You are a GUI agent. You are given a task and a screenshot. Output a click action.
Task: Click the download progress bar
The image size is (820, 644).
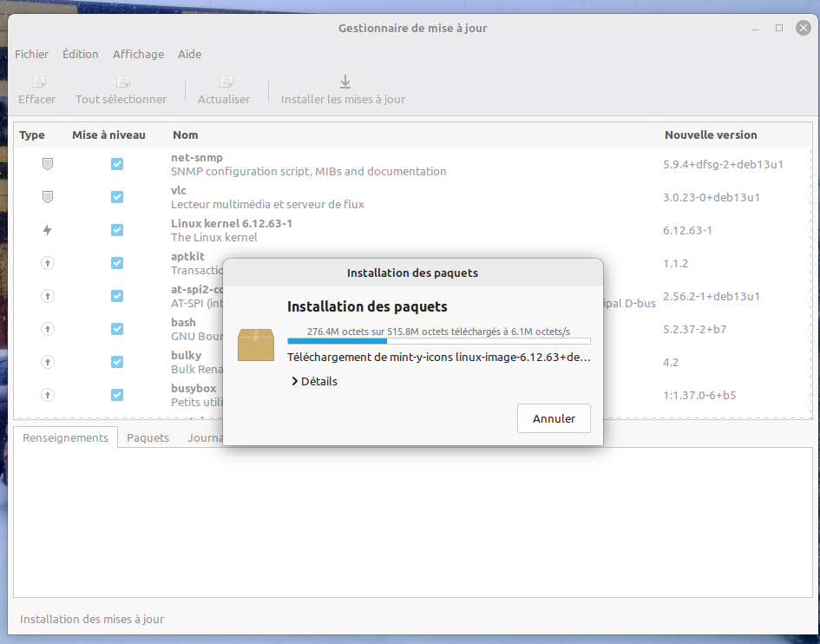438,341
